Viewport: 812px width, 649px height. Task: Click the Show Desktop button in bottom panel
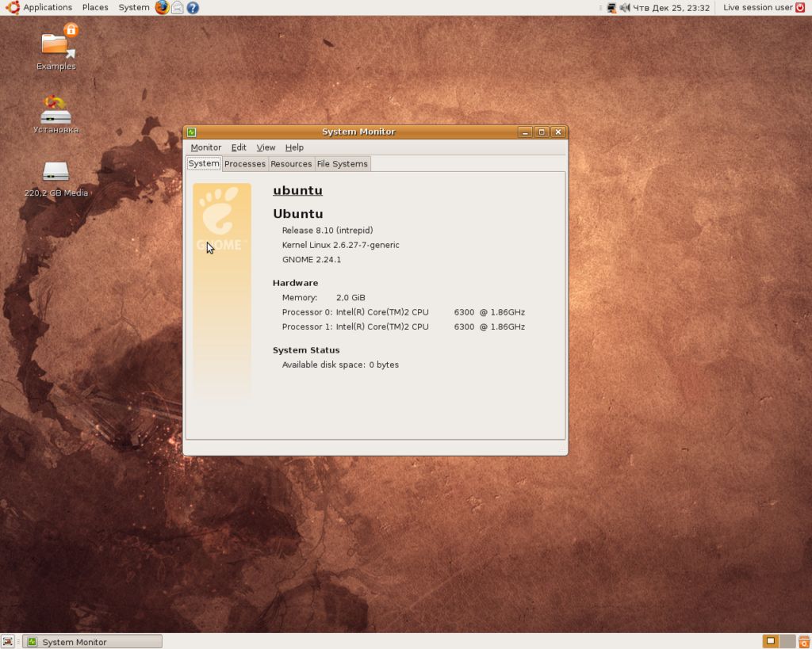[8, 642]
